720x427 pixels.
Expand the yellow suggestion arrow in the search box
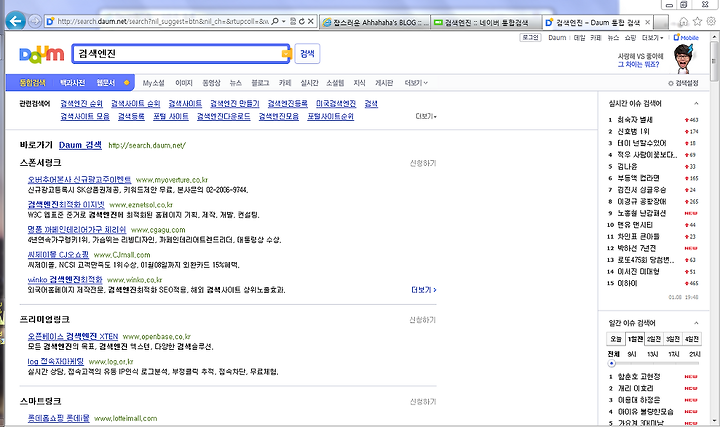286,54
